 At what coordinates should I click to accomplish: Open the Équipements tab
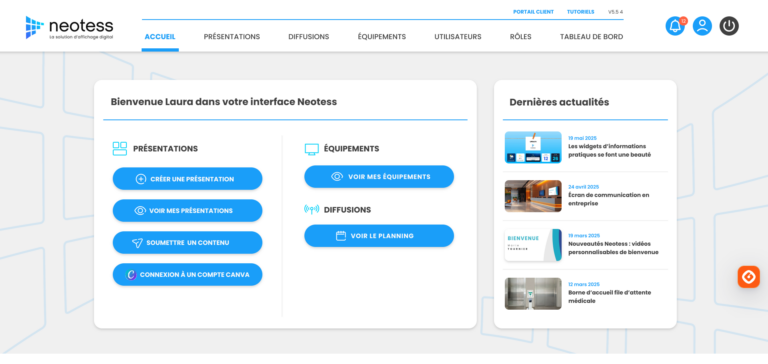[382, 37]
